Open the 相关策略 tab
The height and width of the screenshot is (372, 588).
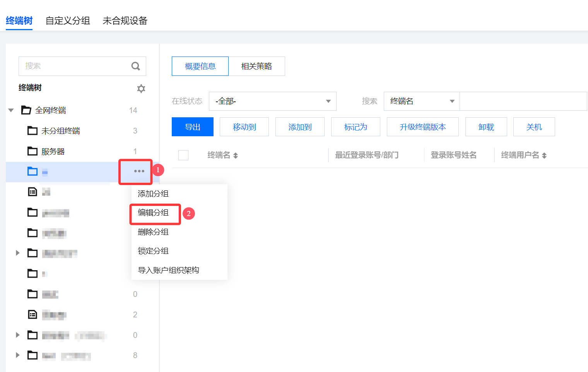pyautogui.click(x=256, y=66)
